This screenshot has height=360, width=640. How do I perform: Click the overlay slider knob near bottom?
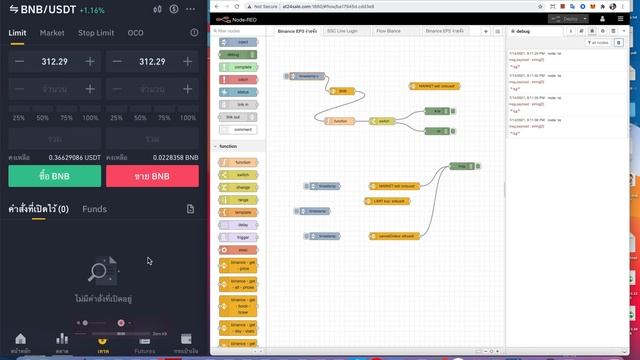coord(85,323)
